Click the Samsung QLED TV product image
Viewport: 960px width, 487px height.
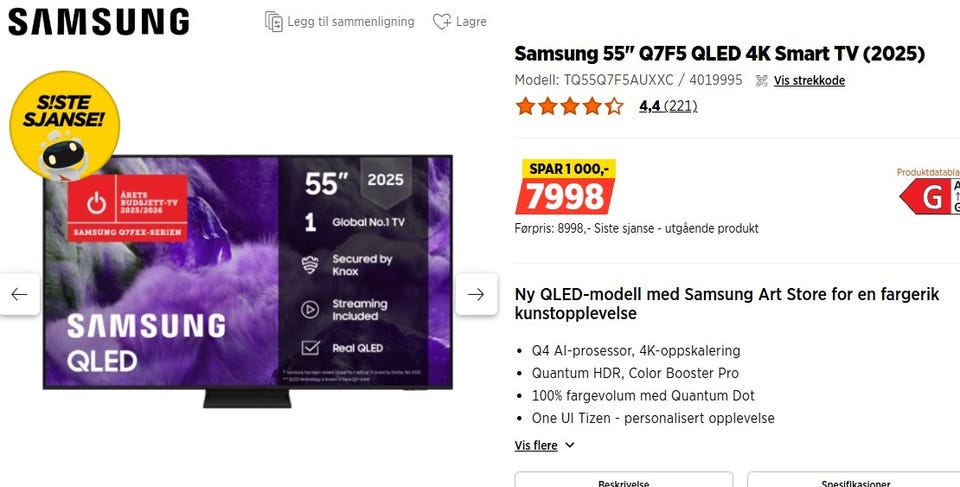(x=248, y=281)
